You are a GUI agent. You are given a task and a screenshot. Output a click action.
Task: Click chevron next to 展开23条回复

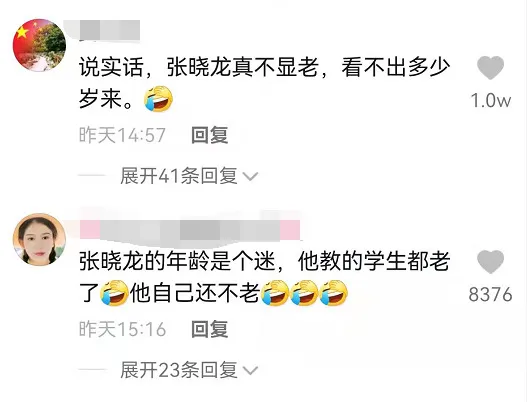[x=250, y=371]
